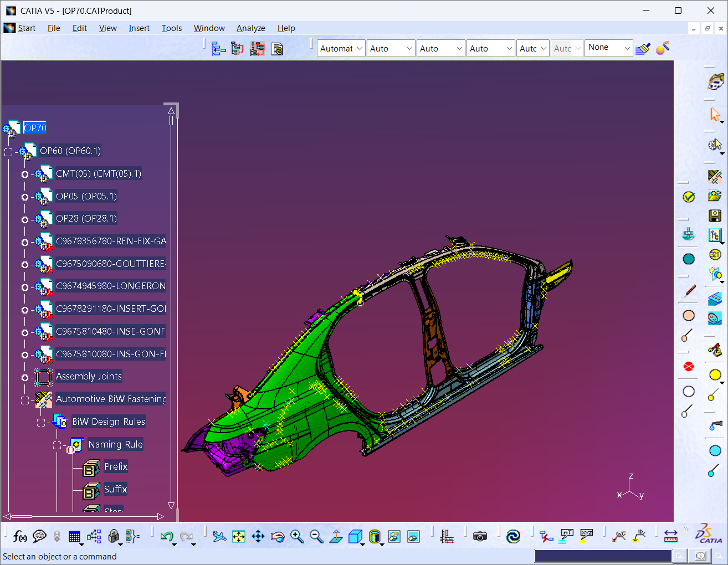Toggle the teal filled circle icon
This screenshot has height=565, width=728.
(x=689, y=259)
